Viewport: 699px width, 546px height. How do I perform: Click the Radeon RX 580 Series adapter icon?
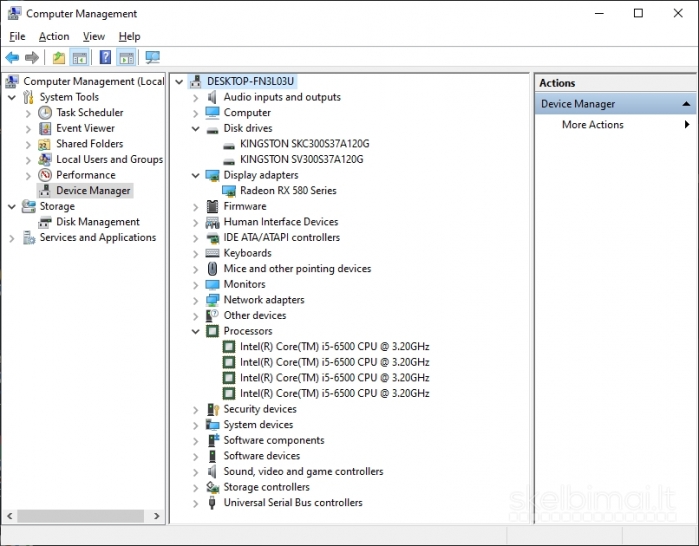coord(229,191)
